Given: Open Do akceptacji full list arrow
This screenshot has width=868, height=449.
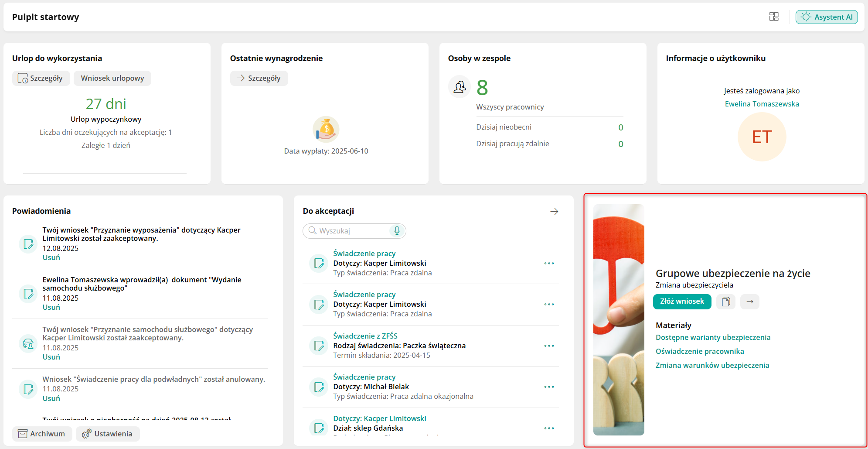Looking at the screenshot, I should point(554,212).
